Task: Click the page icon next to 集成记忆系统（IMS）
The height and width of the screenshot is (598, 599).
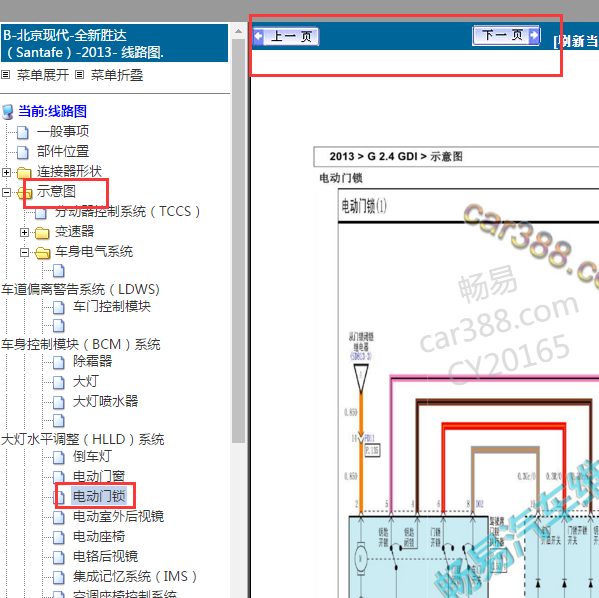Action: [x=59, y=577]
